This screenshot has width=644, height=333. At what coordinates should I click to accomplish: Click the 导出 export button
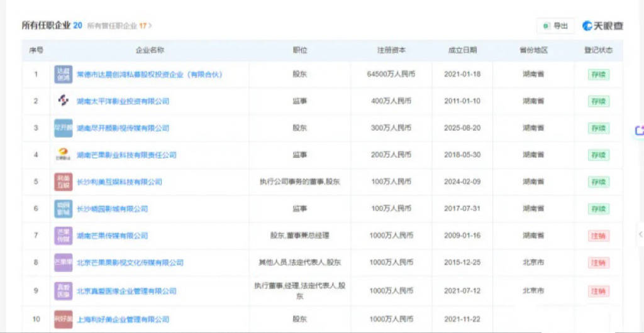(555, 26)
